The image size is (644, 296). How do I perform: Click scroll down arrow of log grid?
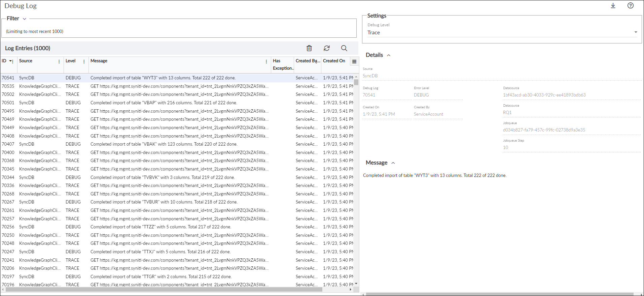tap(356, 284)
